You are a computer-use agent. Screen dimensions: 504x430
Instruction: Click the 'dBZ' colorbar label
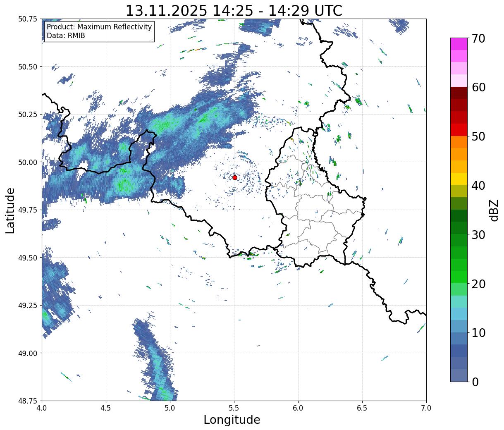pos(494,210)
